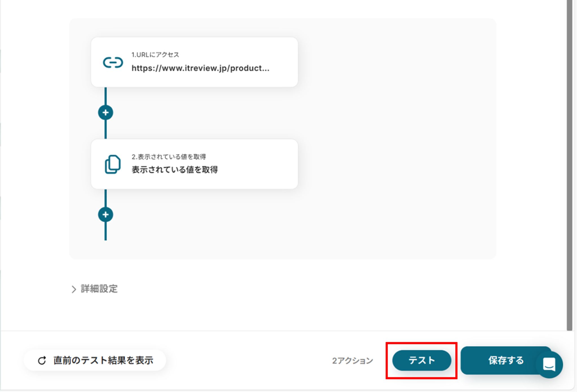The image size is (577, 392).
Task: Expand the 詳細設定 chevron arrow
Action: pos(74,289)
